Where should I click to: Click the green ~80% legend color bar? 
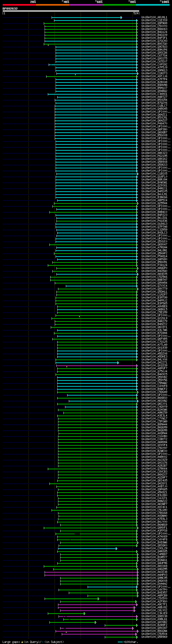pyautogui.click(x=119, y=5)
